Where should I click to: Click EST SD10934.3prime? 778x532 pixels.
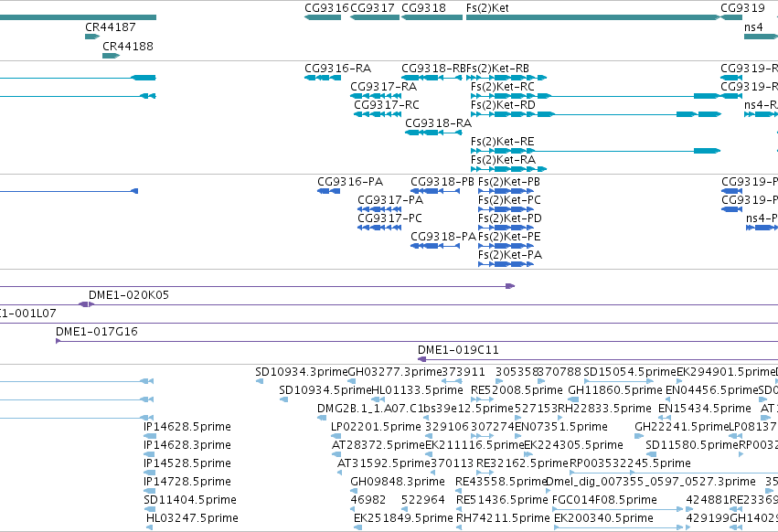(260, 381)
